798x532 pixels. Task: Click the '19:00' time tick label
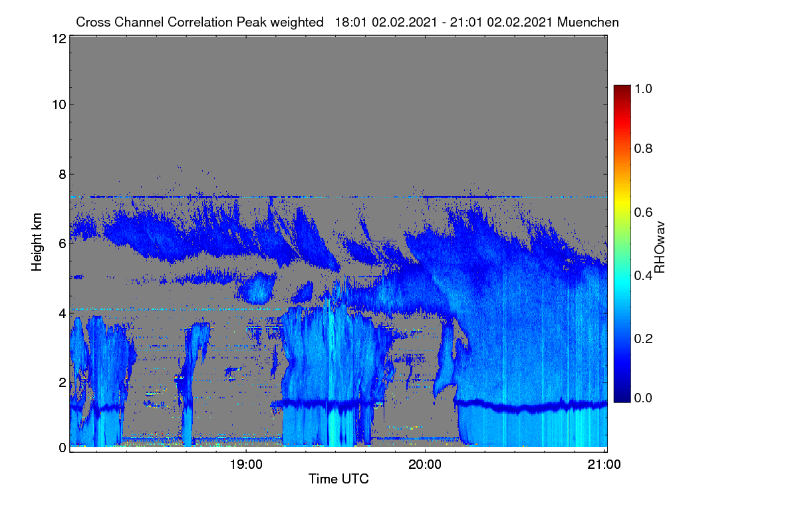[x=245, y=465]
